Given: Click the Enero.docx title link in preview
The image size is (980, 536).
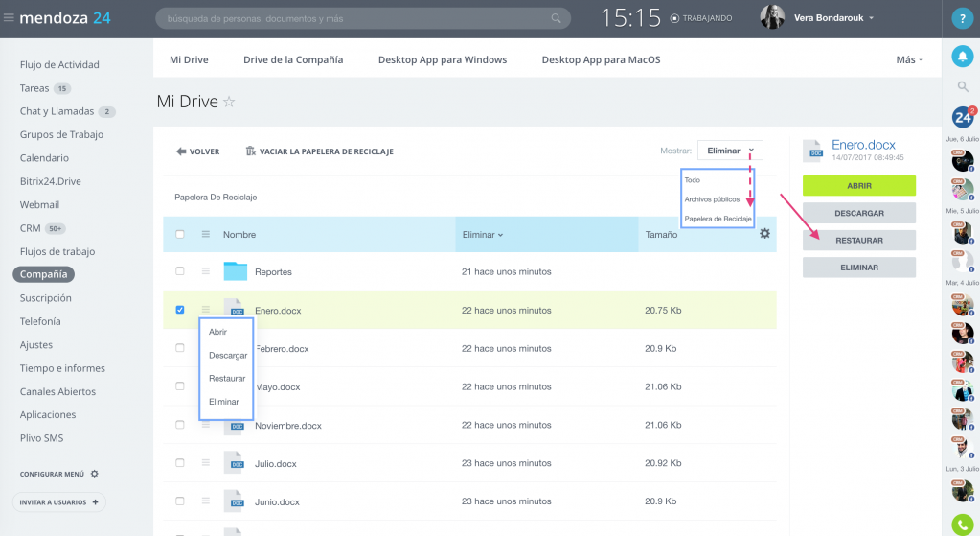Looking at the screenshot, I should [863, 145].
